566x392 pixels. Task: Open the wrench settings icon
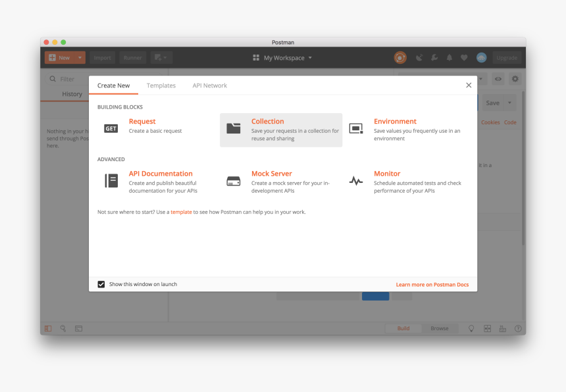[x=434, y=58]
